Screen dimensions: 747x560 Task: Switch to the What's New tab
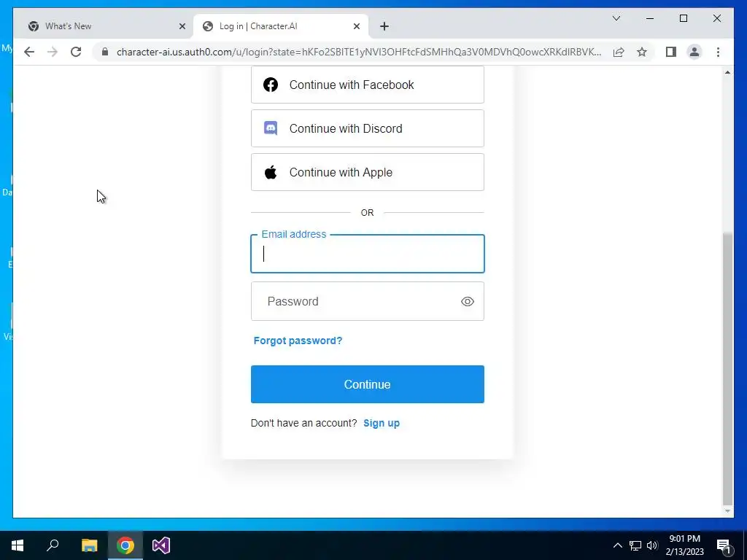(104, 26)
